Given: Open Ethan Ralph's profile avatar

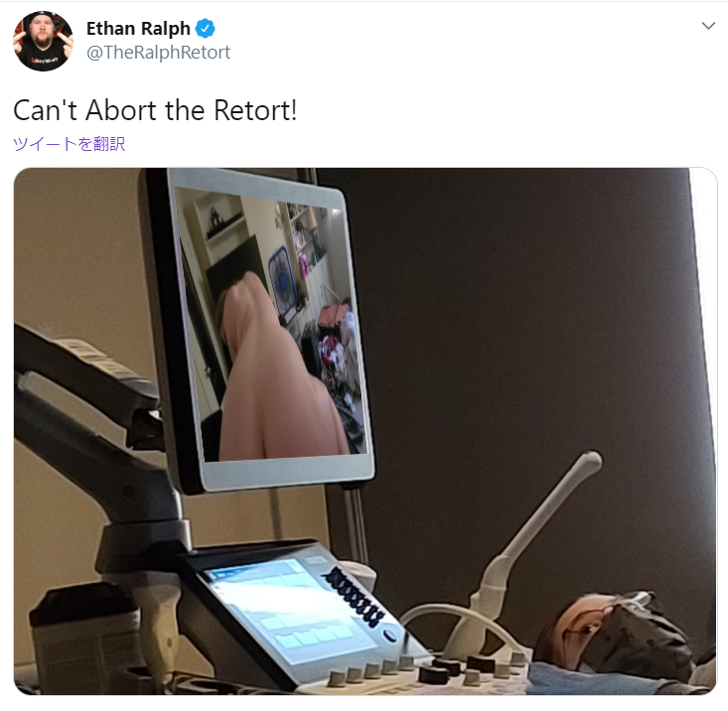Looking at the screenshot, I should click(x=43, y=41).
